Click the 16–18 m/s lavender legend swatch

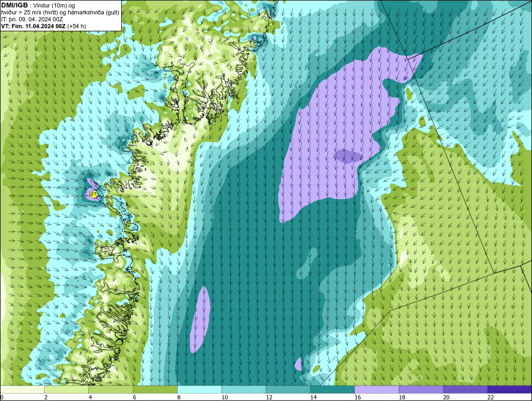coord(377,389)
